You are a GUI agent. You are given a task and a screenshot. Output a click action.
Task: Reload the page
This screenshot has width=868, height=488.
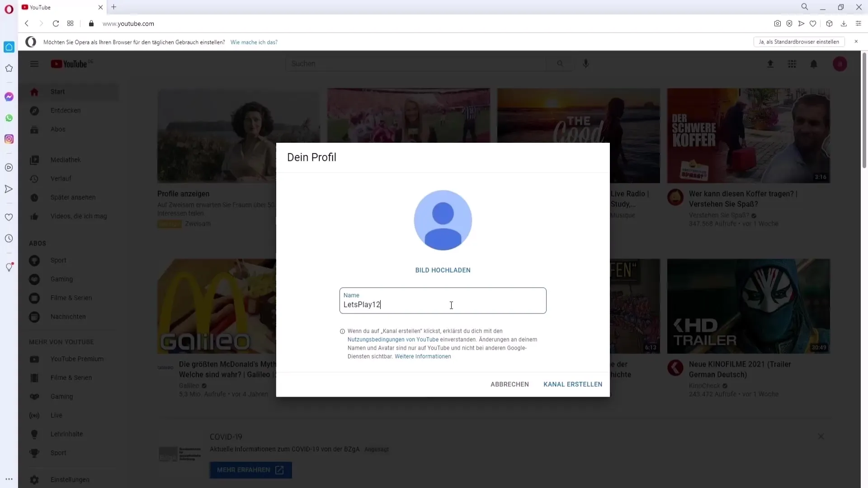[56, 23]
